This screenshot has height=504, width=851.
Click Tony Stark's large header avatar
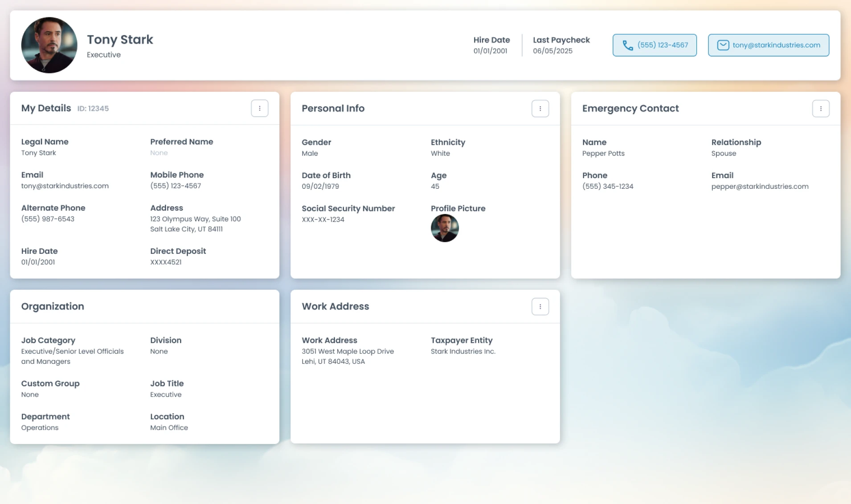click(x=49, y=45)
